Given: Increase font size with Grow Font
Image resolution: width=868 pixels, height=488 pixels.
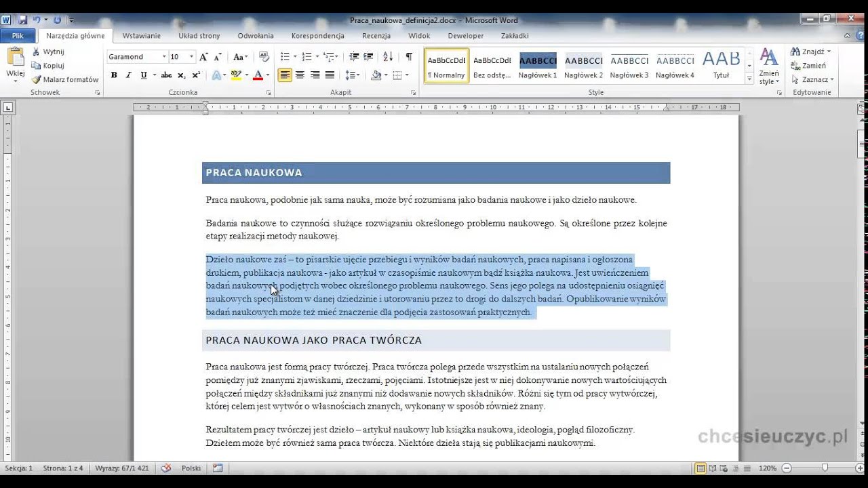Looking at the screenshot, I should click(x=203, y=57).
